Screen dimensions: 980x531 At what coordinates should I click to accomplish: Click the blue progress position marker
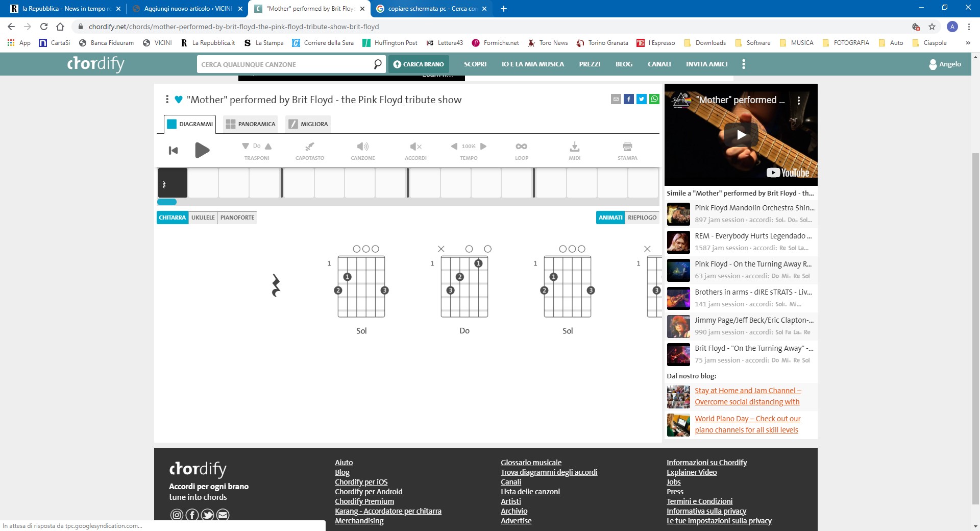pos(166,202)
